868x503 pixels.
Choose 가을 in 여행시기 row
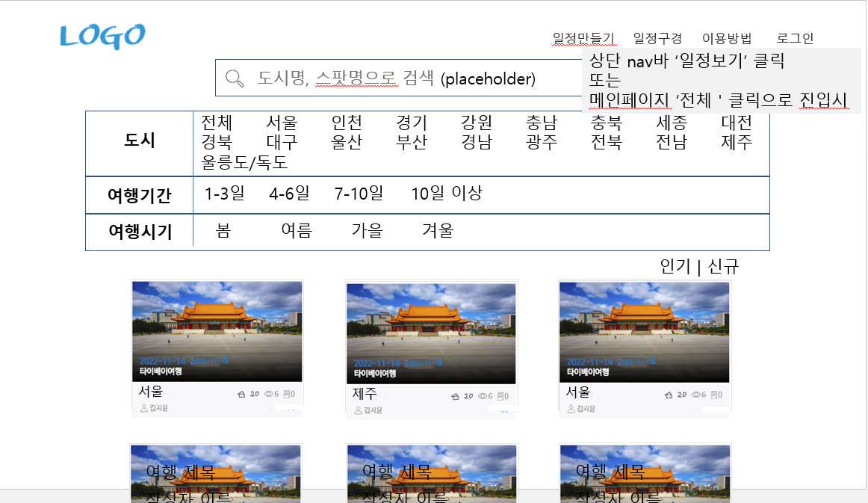coord(367,230)
